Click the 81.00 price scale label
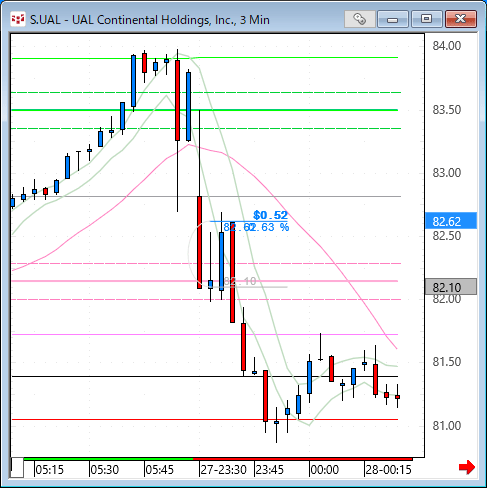This screenshot has height=488, width=487. [447, 426]
